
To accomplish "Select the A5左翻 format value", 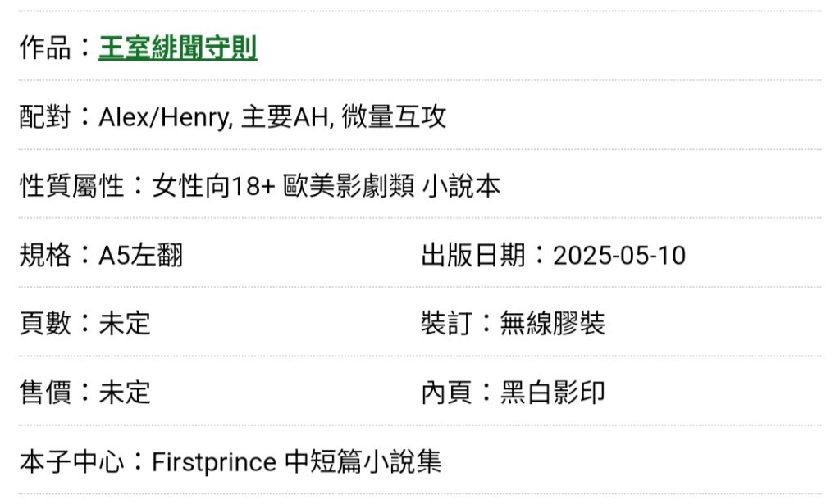I will tap(140, 255).
